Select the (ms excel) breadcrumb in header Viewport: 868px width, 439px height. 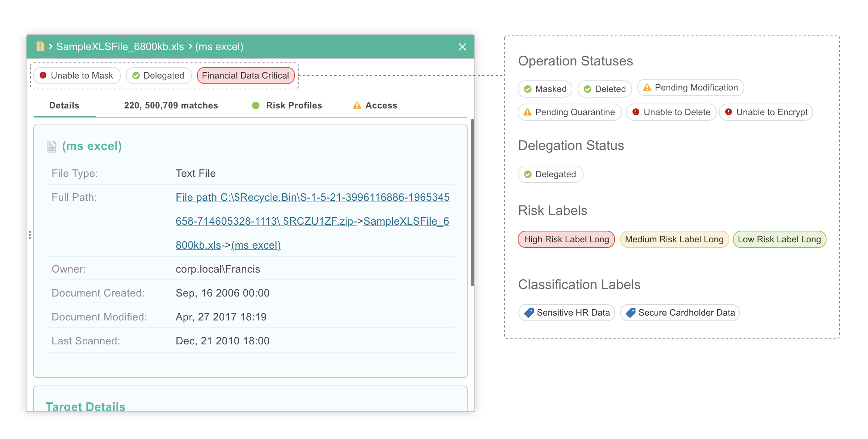(219, 46)
